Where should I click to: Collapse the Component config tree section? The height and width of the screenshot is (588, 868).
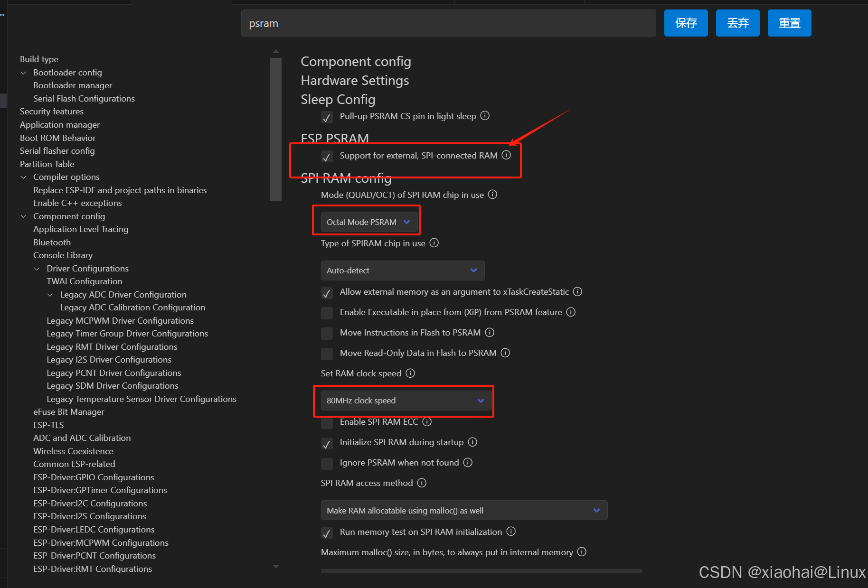pyautogui.click(x=23, y=216)
